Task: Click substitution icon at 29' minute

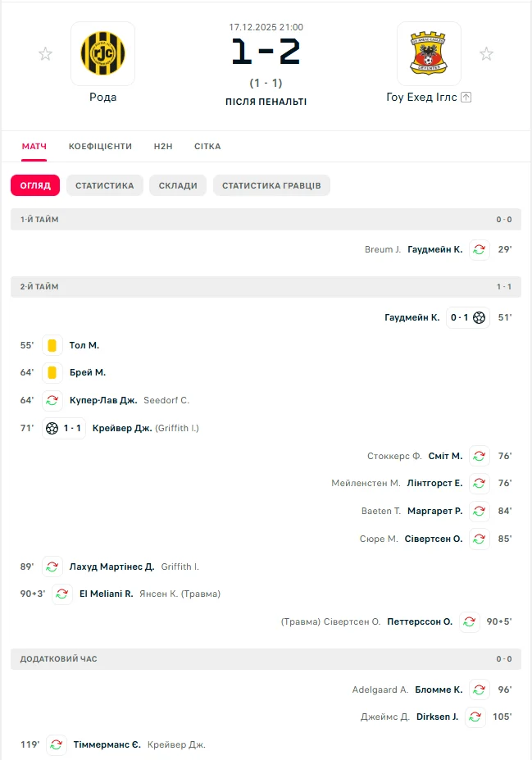Action: click(x=480, y=250)
